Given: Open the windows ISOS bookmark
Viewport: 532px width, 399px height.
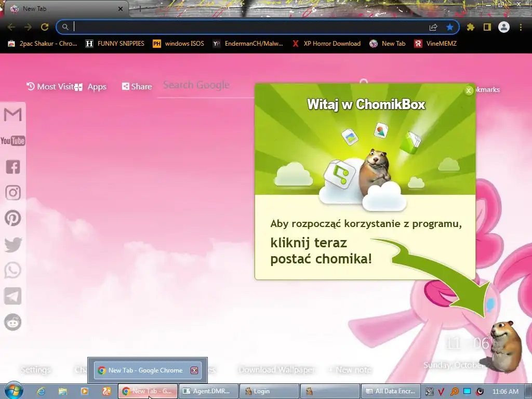Looking at the screenshot, I should coord(179,44).
